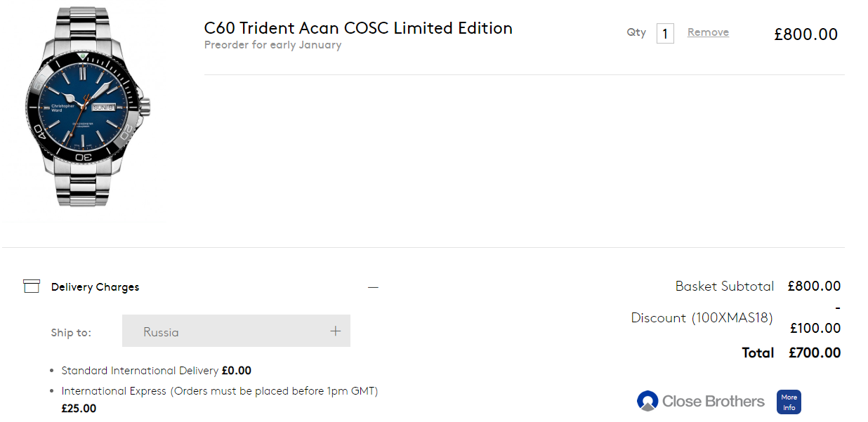
Task: Open the Ship to Russia dropdown
Action: (x=236, y=331)
